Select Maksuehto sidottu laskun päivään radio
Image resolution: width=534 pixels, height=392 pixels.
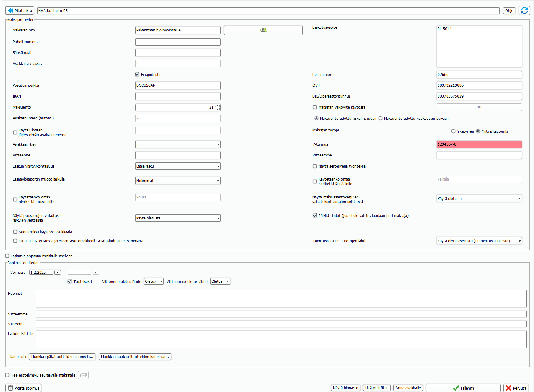[x=316, y=118]
